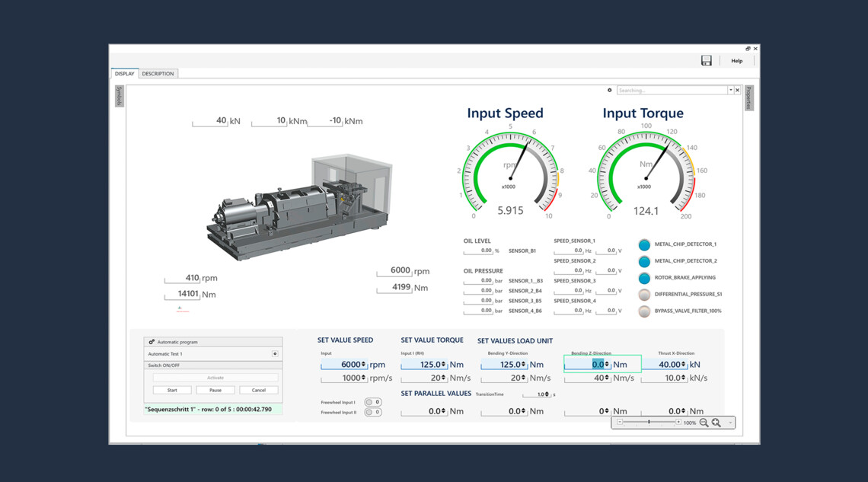Start the automatic program sequence
868x482 pixels.
171,390
